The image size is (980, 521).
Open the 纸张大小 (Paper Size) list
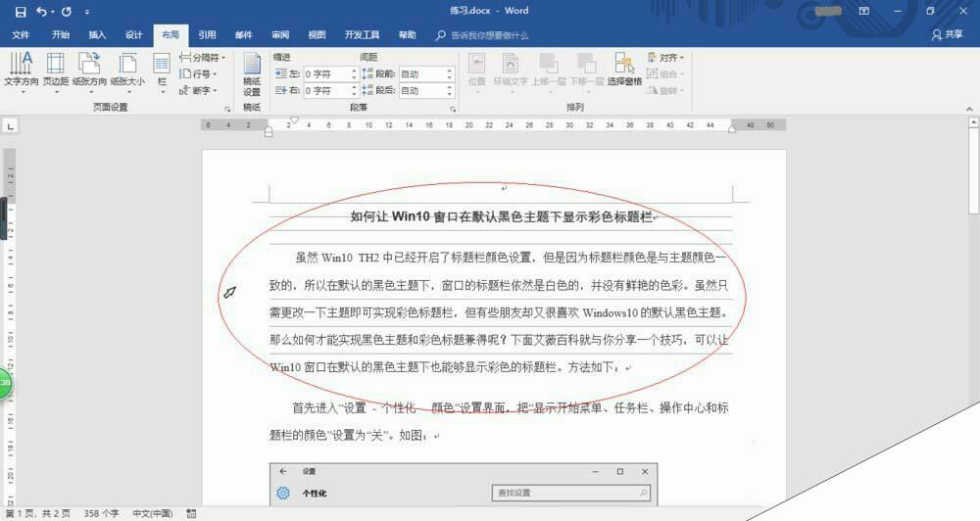click(127, 72)
